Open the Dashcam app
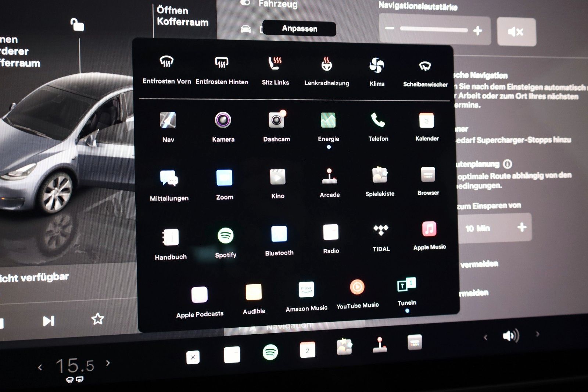Image resolution: width=588 pixels, height=392 pixels. click(x=277, y=119)
